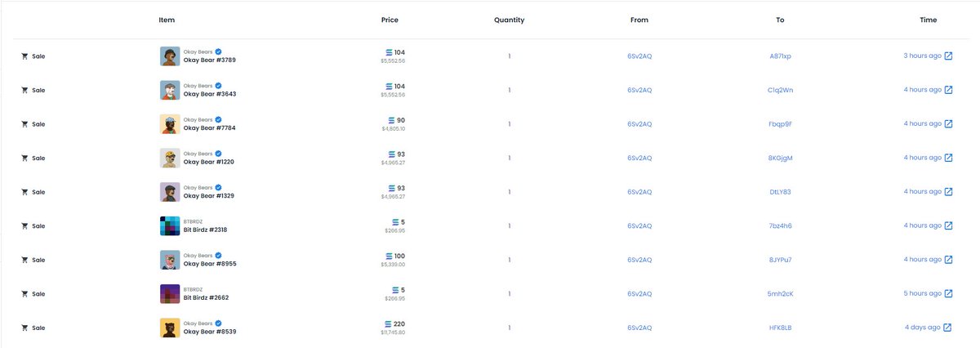Open buyer address 8KGjgM
Screen dimensions: 980x348
(781, 158)
